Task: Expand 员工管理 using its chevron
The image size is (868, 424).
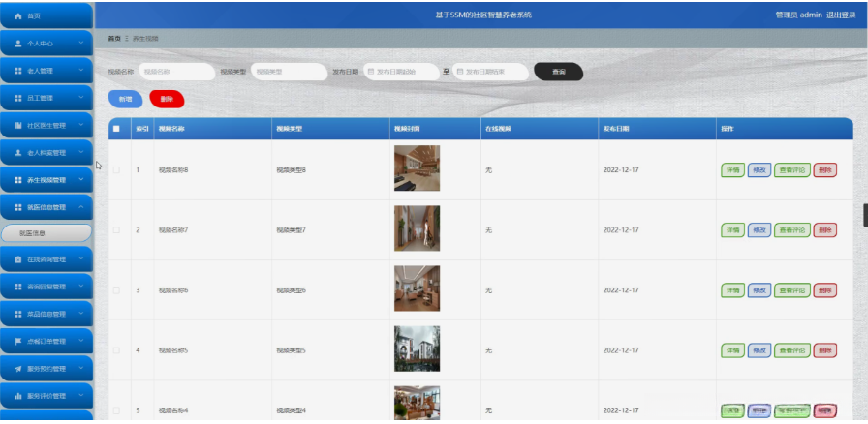Action: pos(81,98)
